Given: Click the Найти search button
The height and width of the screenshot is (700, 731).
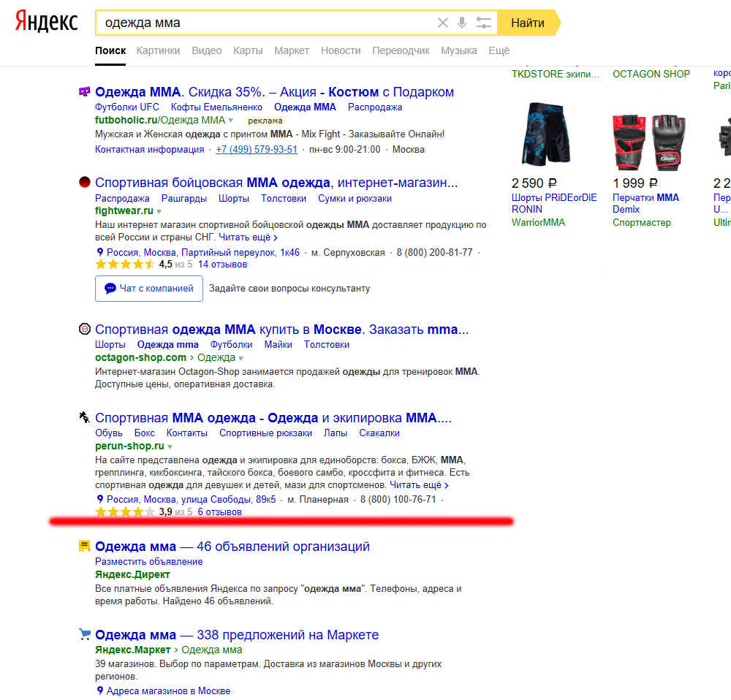Looking at the screenshot, I should (x=529, y=23).
